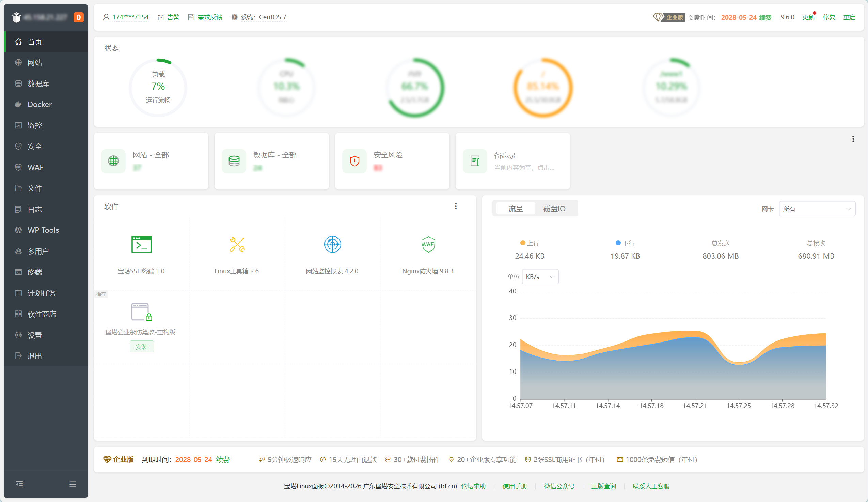Click the panel logo in sidebar header

[16, 17]
